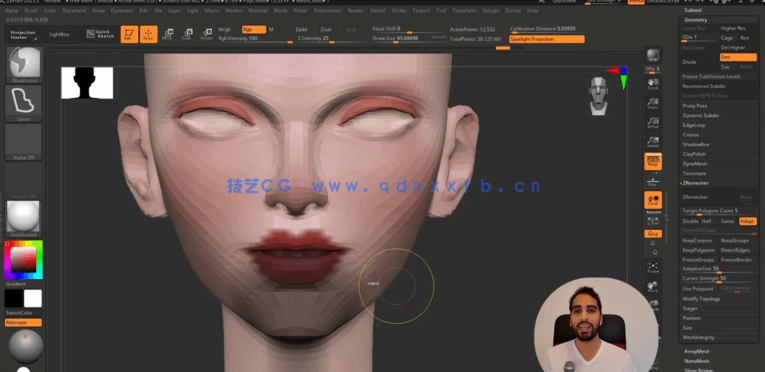The width and height of the screenshot is (765, 372).
Task: Pick the SkinShade4 material sphere
Action: tap(24, 219)
